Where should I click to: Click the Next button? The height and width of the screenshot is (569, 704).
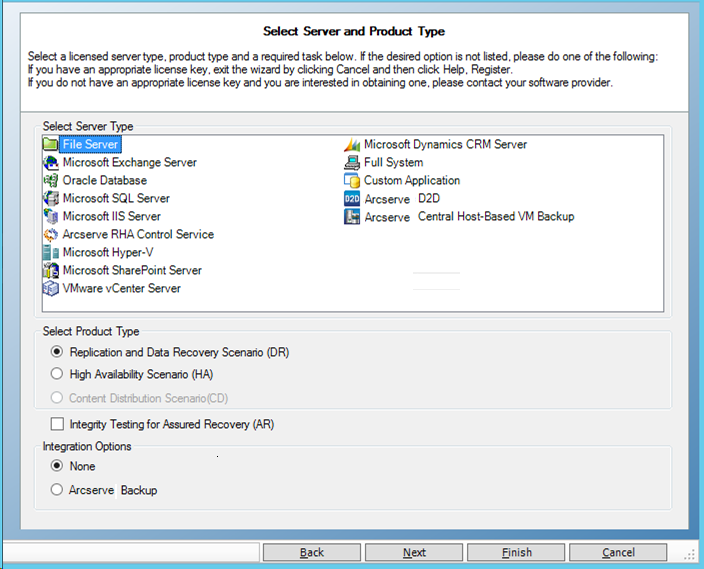(x=414, y=552)
